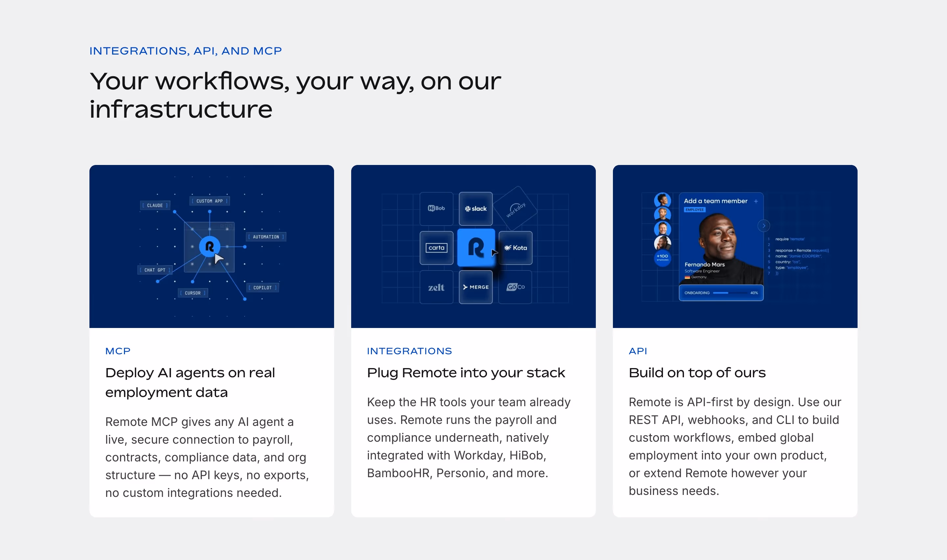Viewport: 947px width, 560px height.
Task: Click the API category label
Action: [638, 351]
